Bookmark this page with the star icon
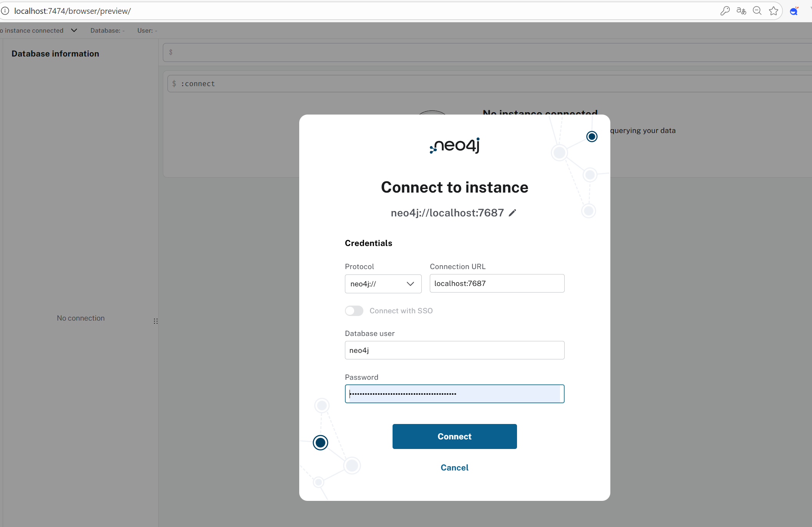Image resolution: width=812 pixels, height=527 pixels. [774, 11]
